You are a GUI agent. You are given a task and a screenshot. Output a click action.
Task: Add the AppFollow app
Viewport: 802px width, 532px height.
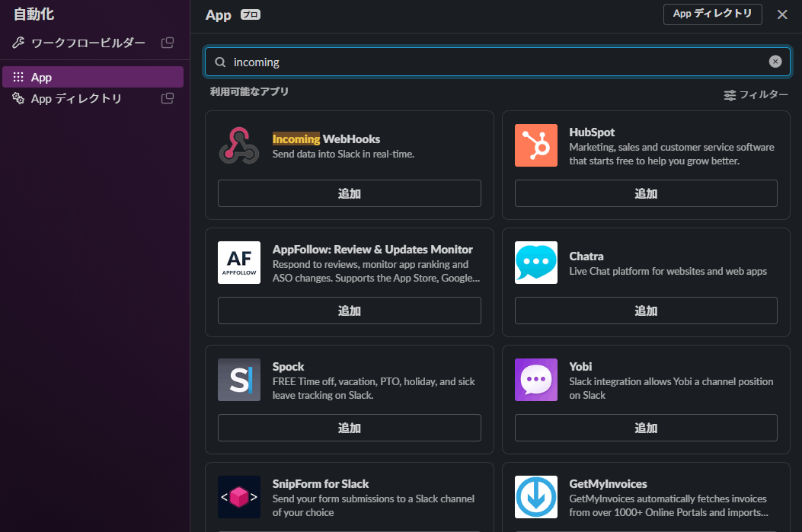pos(350,311)
